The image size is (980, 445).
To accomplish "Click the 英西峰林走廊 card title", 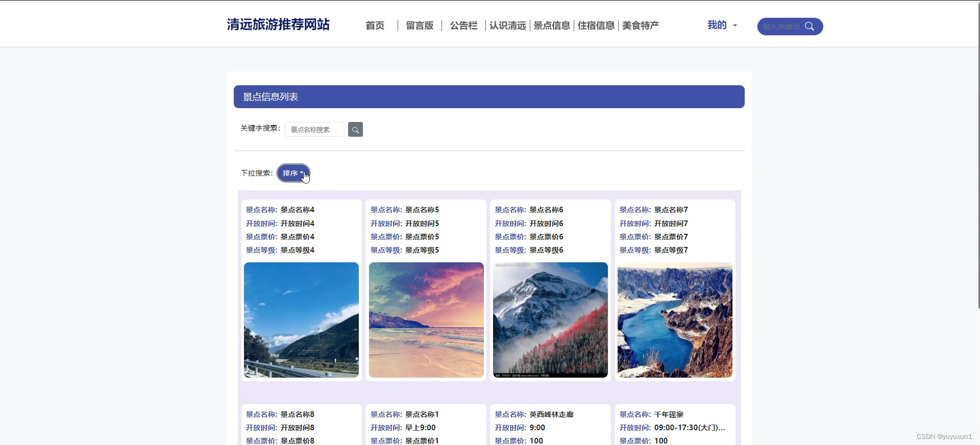I will pos(551,414).
